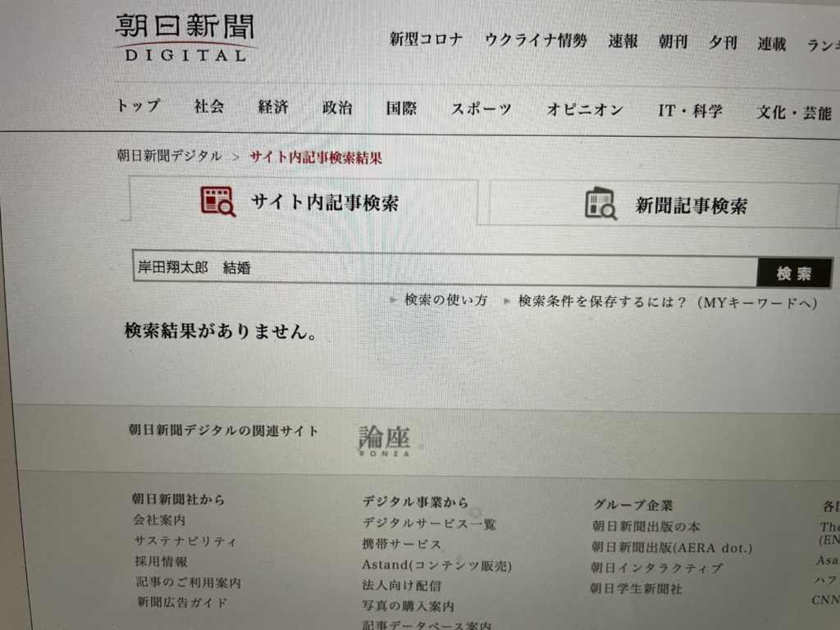
Task: Open the 検索条件を保存するには？ link
Action: coord(668,302)
